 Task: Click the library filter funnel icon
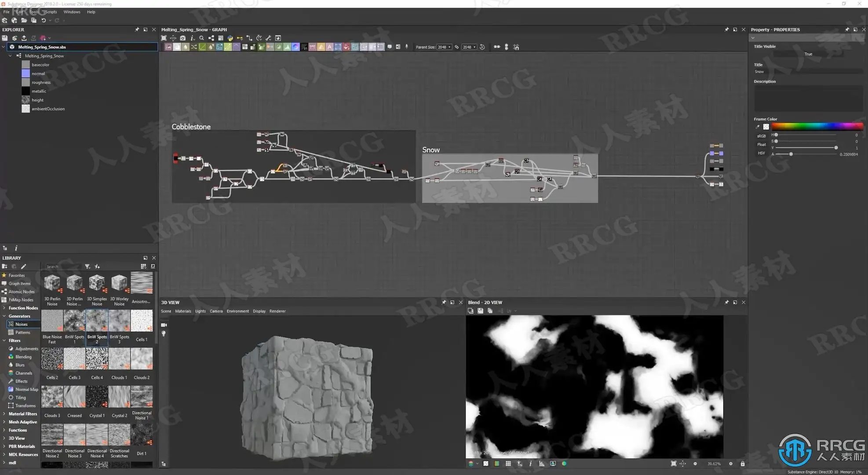point(88,267)
